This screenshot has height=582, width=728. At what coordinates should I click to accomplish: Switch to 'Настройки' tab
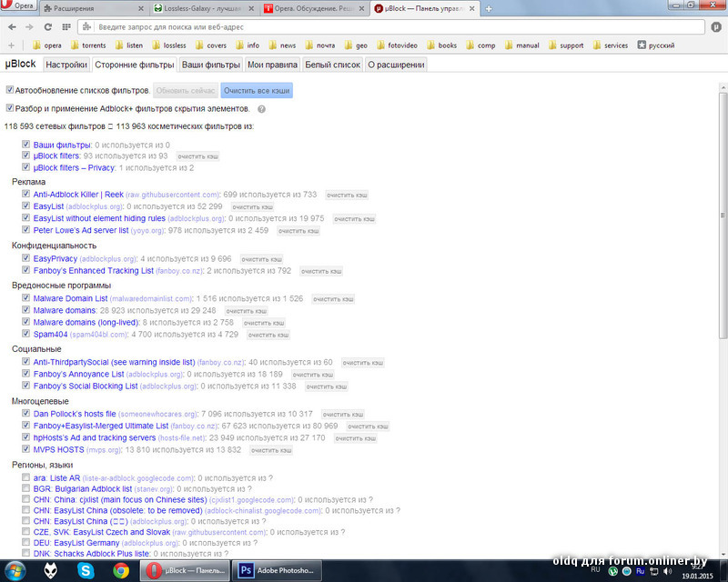[66, 65]
